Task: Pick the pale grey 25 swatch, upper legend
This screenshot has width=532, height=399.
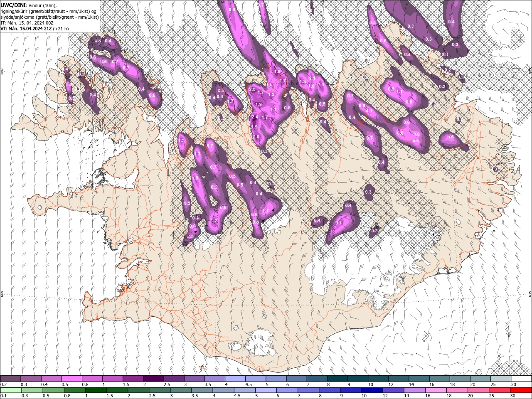Action: tap(500, 379)
